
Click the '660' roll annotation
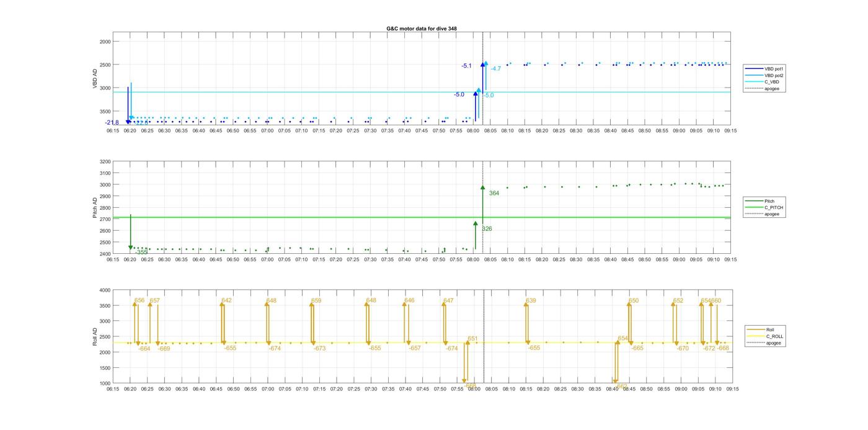point(716,300)
